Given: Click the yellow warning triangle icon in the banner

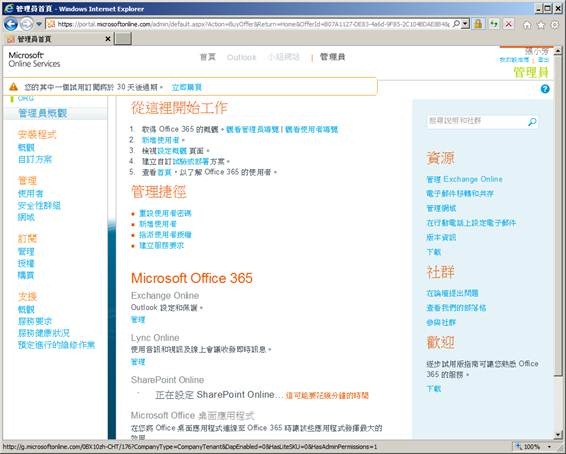Looking at the screenshot, I should [13, 87].
